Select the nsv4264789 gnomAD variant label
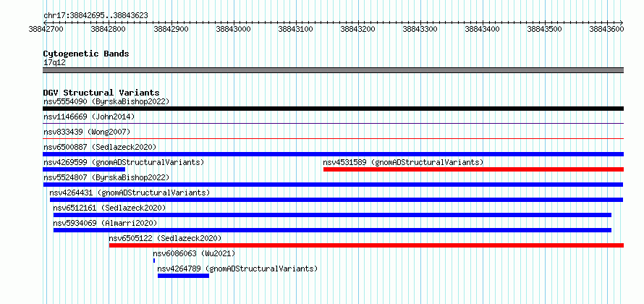The width and height of the screenshot is (644, 304). (238, 269)
